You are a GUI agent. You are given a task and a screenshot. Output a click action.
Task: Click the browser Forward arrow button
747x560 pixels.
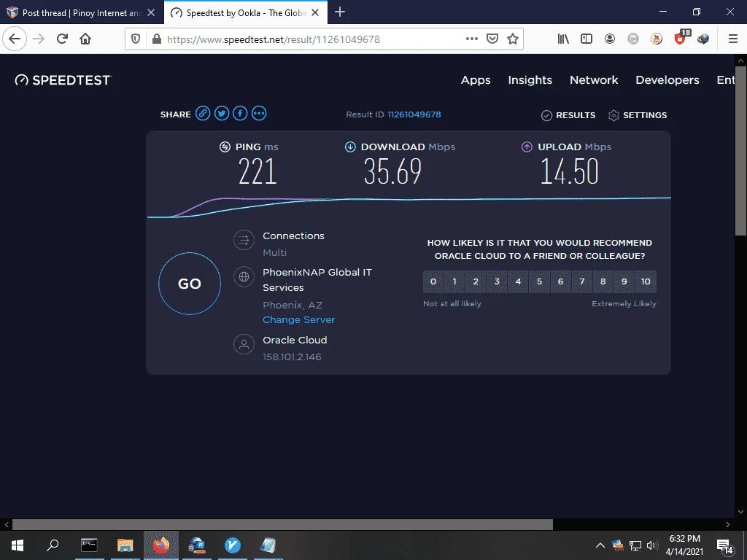(39, 39)
